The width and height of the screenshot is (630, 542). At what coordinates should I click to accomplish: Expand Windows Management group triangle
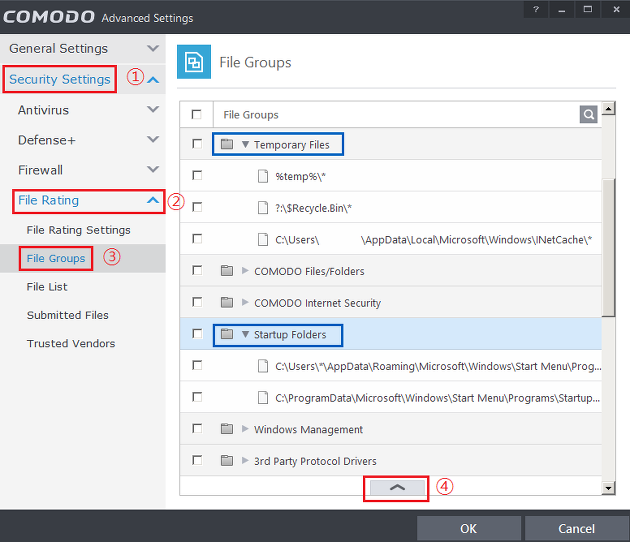245,429
